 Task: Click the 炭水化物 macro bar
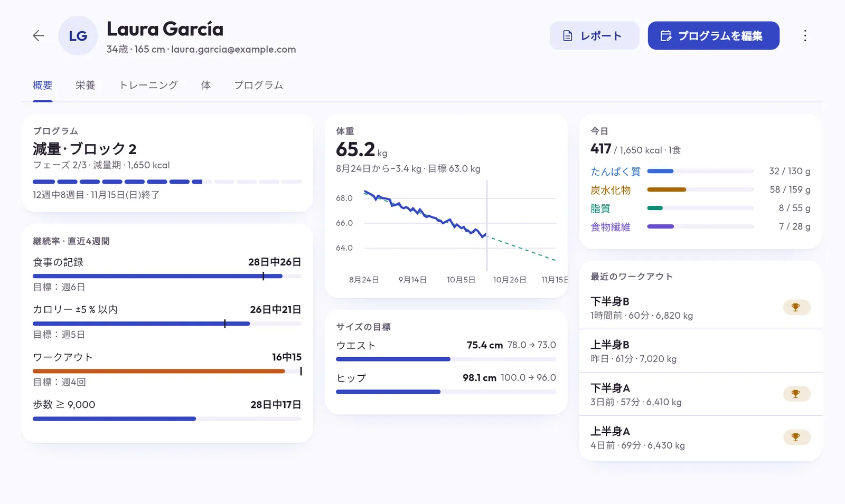point(700,189)
